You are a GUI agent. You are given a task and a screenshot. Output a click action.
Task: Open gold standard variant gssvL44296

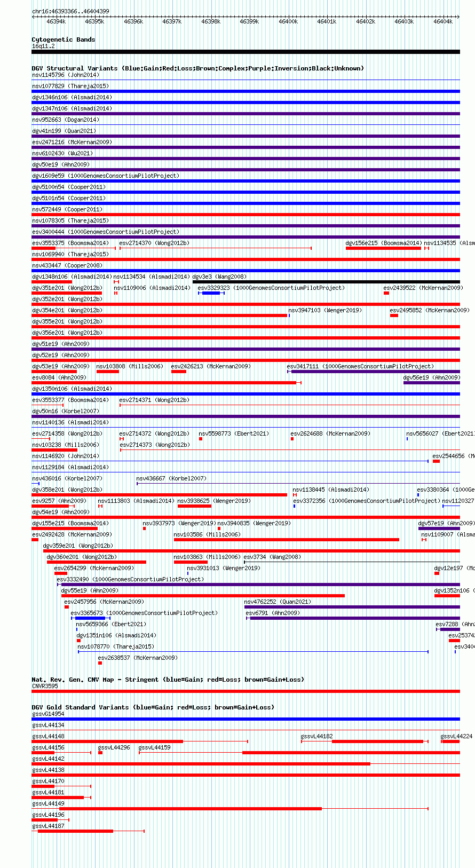[x=114, y=747]
